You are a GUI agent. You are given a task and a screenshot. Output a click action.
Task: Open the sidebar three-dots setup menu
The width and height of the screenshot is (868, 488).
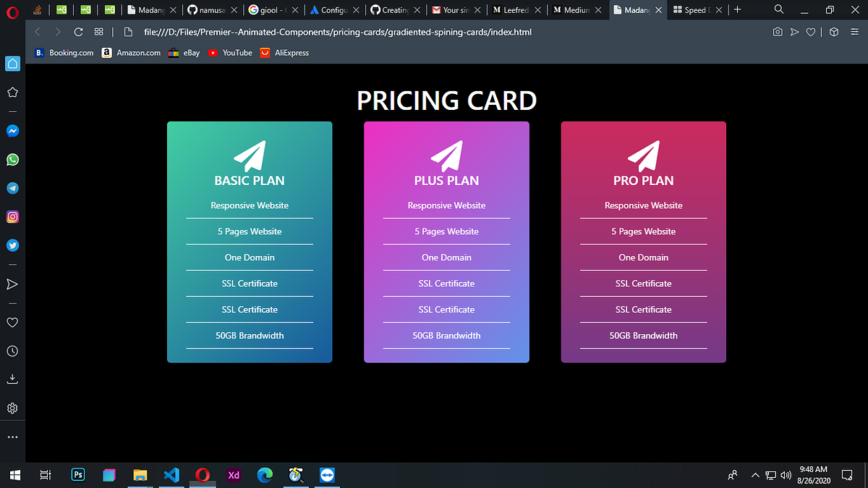coord(12,437)
